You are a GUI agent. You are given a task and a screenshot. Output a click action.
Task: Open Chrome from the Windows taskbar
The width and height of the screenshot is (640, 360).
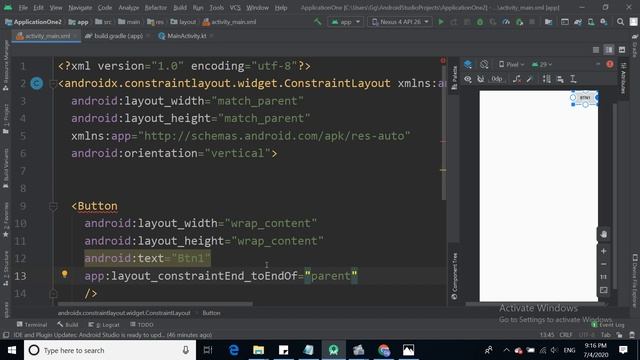384,350
